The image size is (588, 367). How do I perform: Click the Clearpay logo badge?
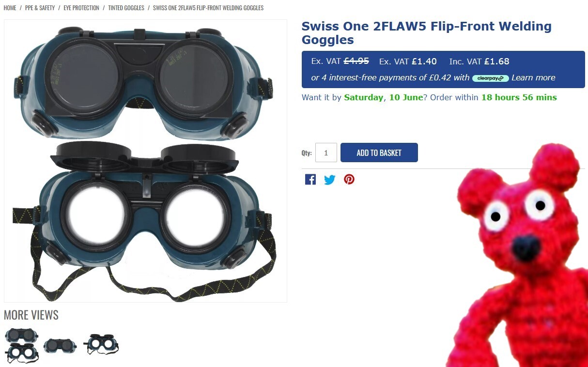pos(490,78)
